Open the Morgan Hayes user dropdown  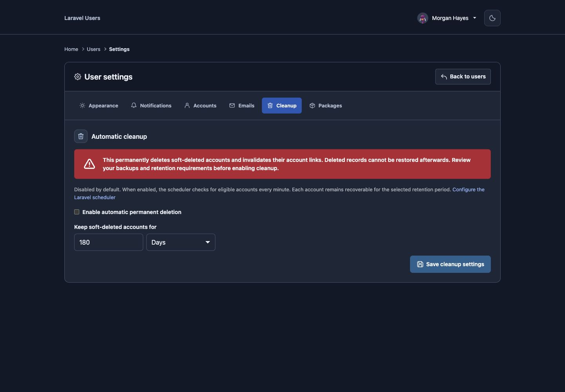pyautogui.click(x=447, y=18)
